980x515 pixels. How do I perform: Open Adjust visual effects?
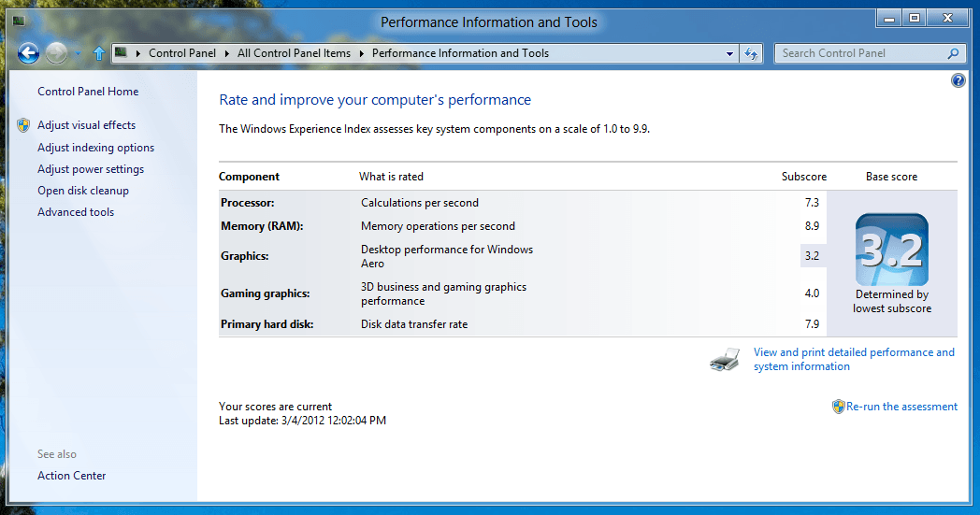tap(86, 125)
